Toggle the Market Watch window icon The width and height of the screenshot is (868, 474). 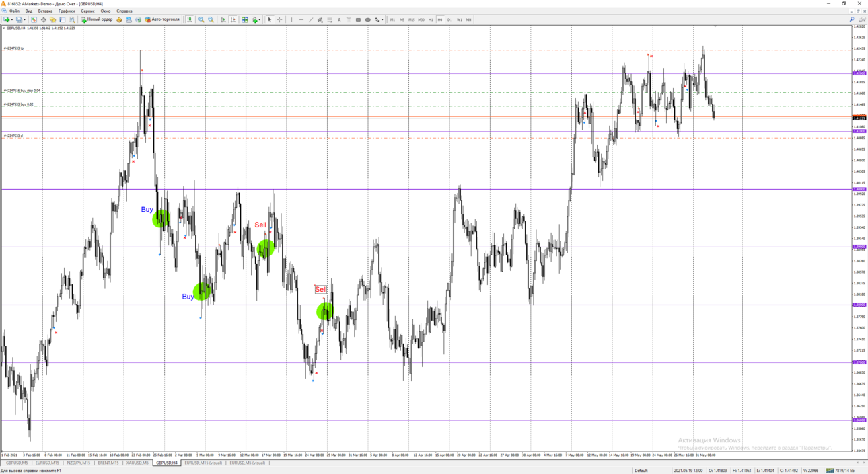(x=34, y=19)
